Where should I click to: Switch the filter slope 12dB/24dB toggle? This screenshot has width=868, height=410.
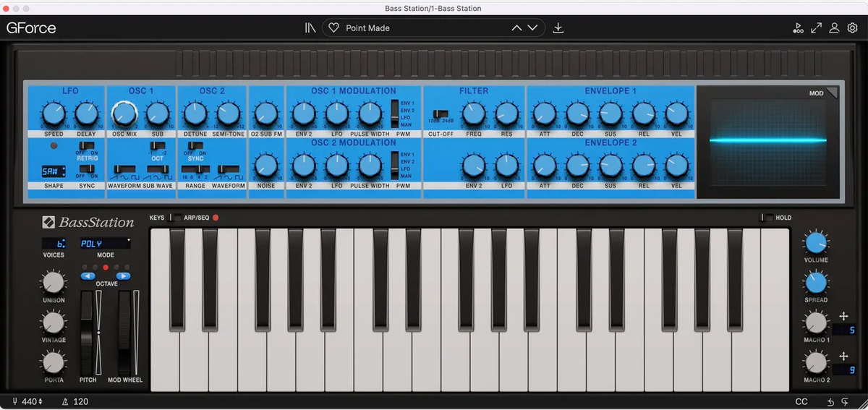coord(440,115)
